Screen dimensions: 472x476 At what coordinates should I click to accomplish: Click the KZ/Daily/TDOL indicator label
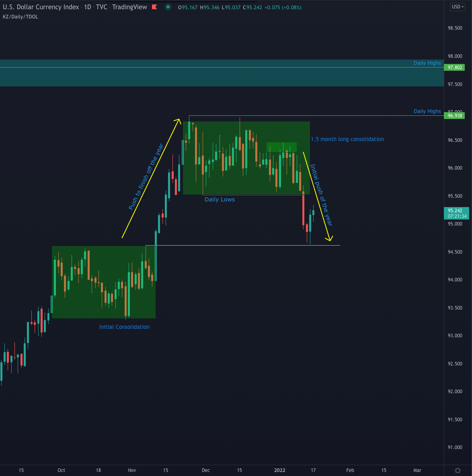21,17
